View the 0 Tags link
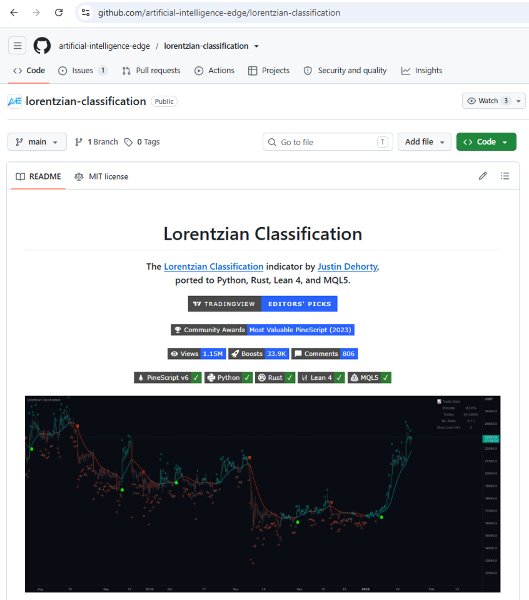This screenshot has height=600, width=529. point(142,142)
